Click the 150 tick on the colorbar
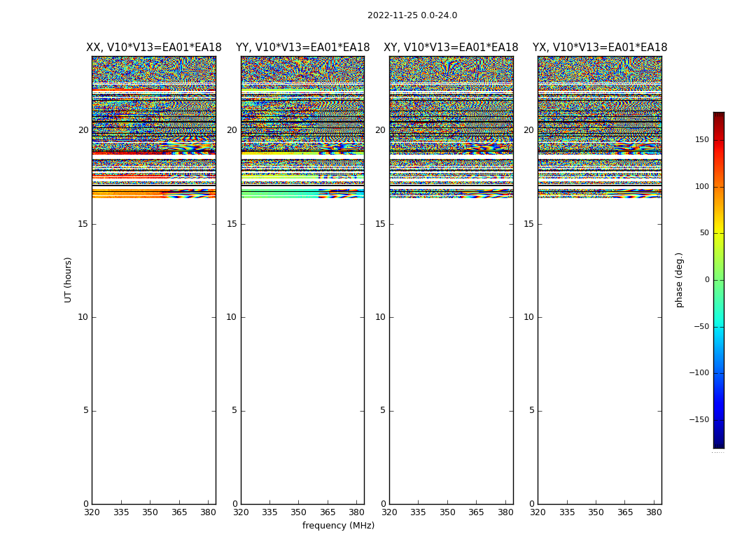Screen dimensions: 735x560 click(x=701, y=139)
